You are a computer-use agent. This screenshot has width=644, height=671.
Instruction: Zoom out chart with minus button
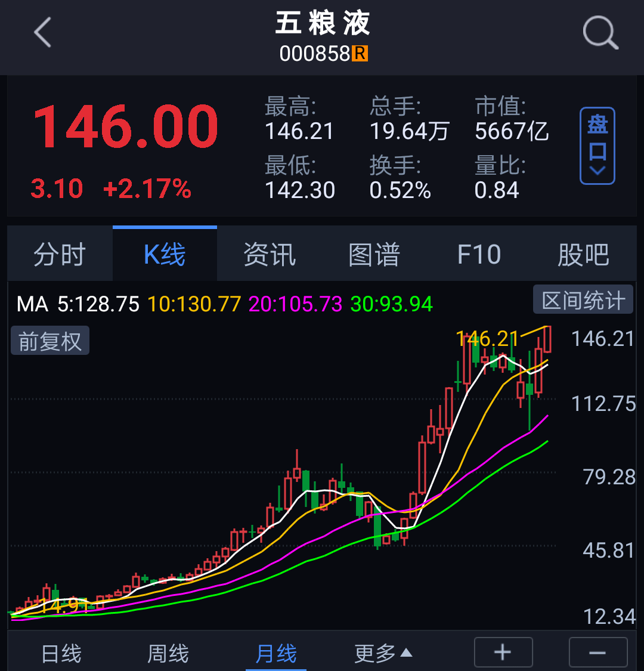point(597,652)
